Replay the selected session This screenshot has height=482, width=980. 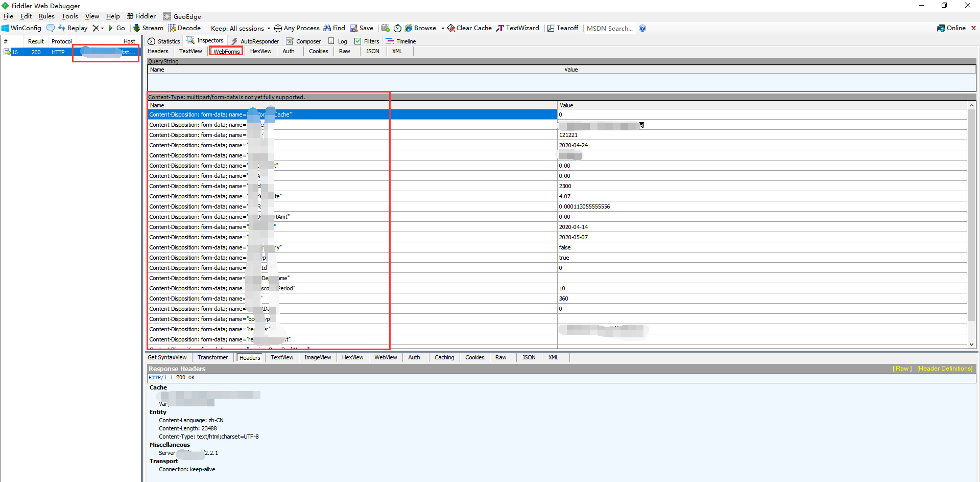[x=73, y=28]
